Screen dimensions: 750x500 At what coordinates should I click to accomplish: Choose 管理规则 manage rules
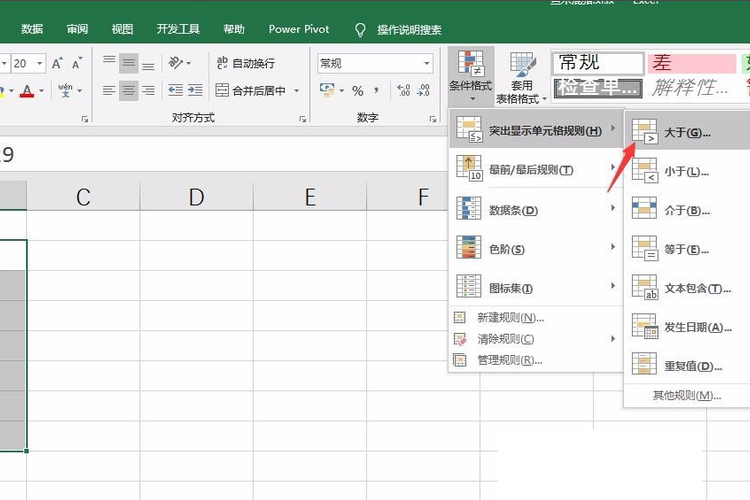point(536,360)
